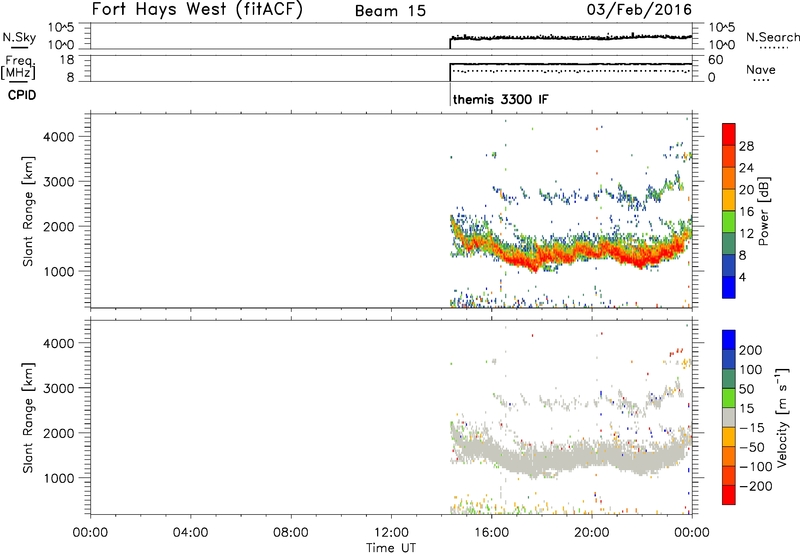Click the velocity scale value '-200'

pyautogui.click(x=756, y=486)
